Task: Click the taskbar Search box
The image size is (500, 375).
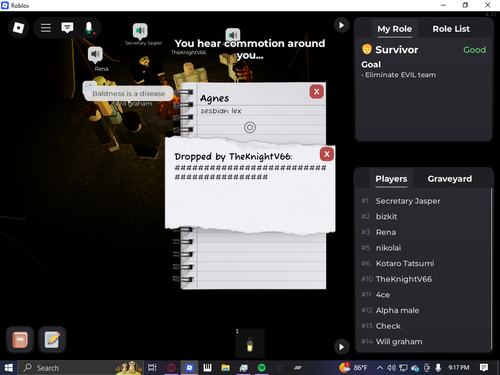Action: 80,368
